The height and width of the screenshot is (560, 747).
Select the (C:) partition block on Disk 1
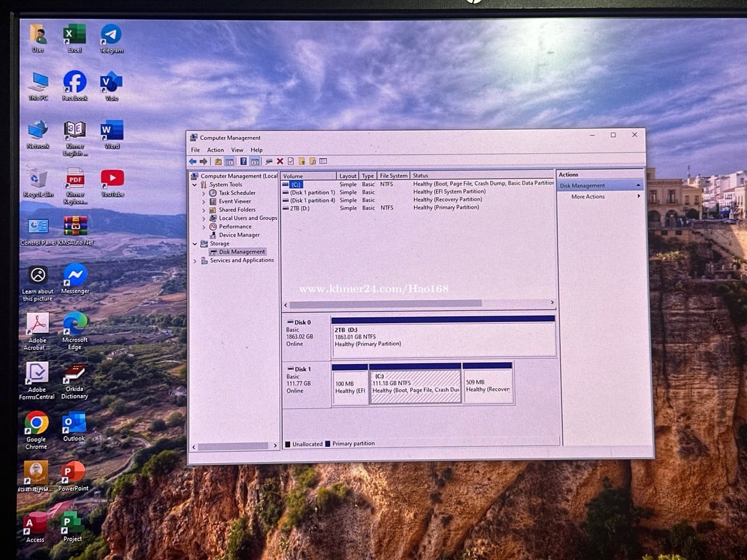point(416,386)
